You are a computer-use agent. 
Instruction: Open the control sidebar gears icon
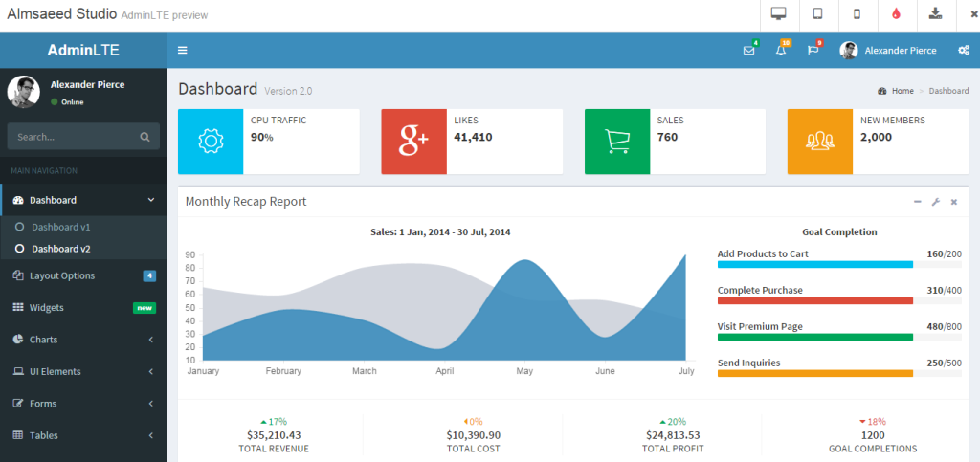[963, 51]
